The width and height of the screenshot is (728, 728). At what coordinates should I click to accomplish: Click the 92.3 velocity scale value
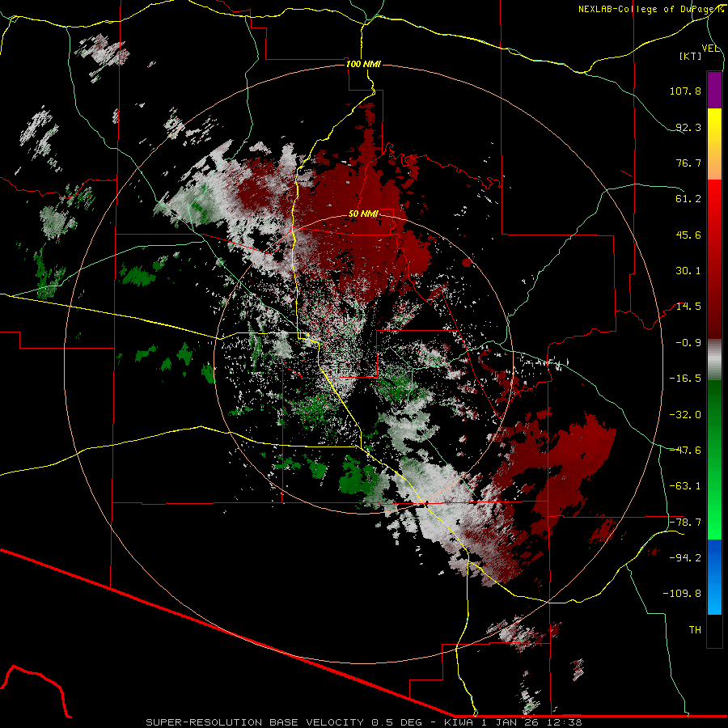click(x=688, y=127)
